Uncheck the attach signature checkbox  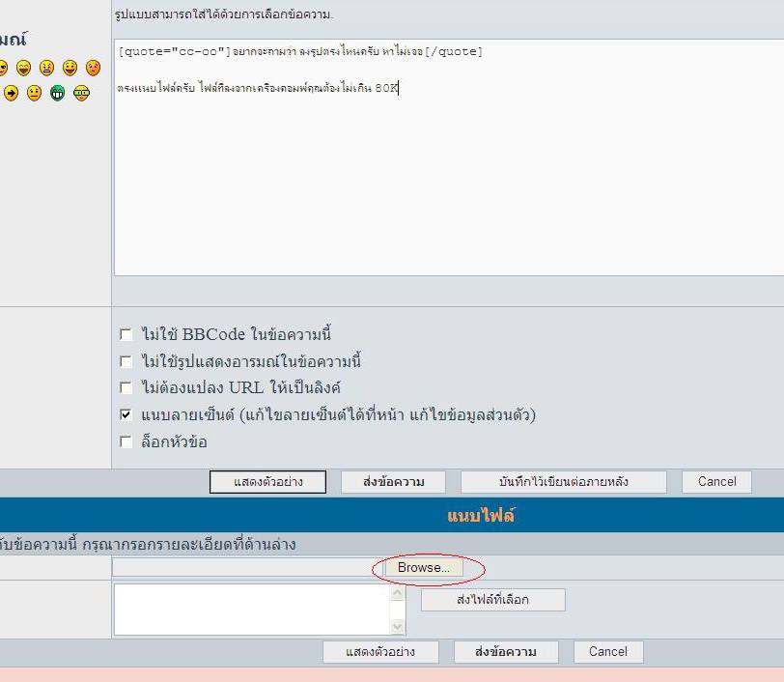(x=126, y=414)
